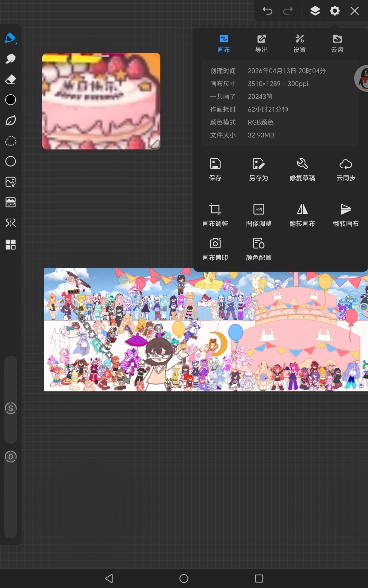Toggle the symmetry drawing tool
Image resolution: width=368 pixels, height=588 pixels.
point(10,223)
